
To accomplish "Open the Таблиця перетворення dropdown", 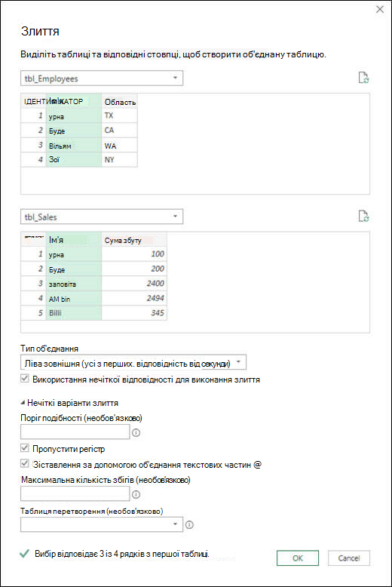I will pos(102,524).
